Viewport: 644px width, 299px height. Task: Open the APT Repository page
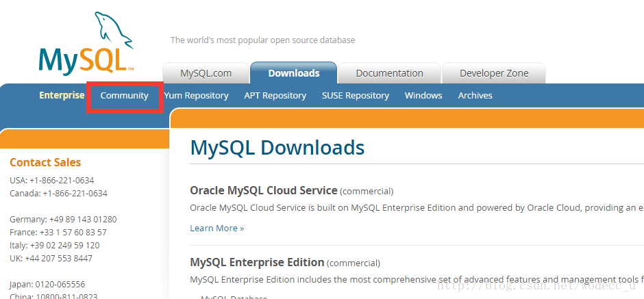[x=275, y=96]
